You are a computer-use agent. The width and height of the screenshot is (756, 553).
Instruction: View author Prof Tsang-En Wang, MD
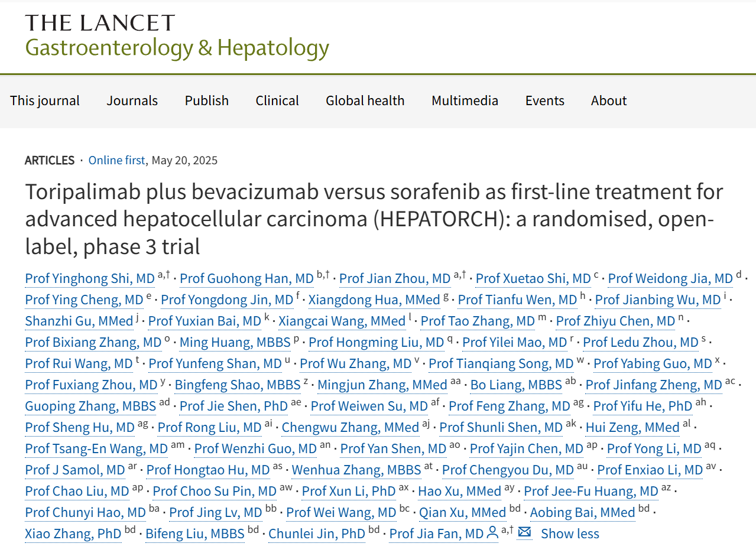pos(96,449)
